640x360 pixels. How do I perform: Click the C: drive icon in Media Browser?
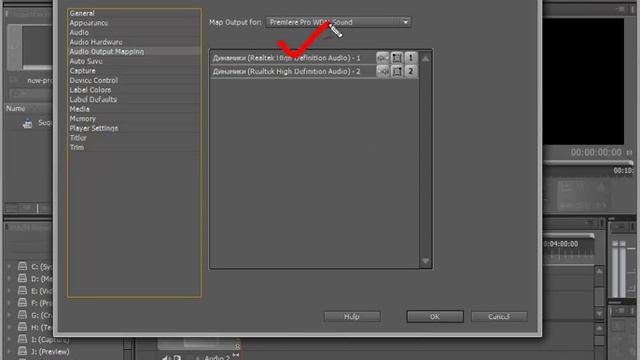pyautogui.click(x=22, y=267)
